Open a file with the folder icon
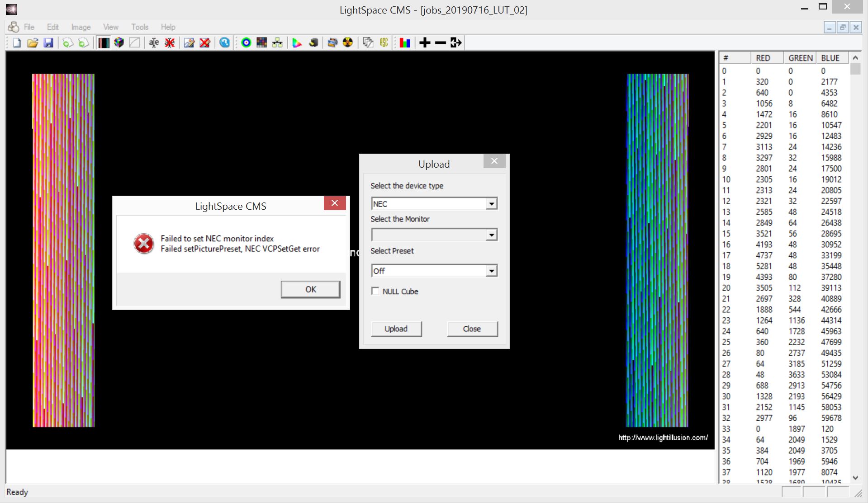This screenshot has height=503, width=868. click(x=33, y=43)
